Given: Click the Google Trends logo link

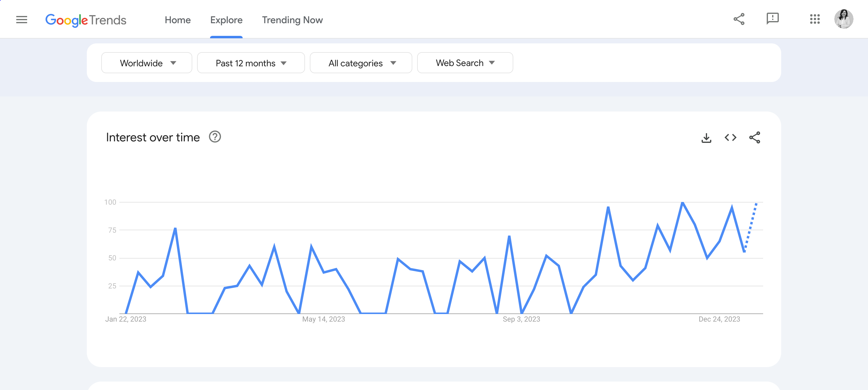Looking at the screenshot, I should point(85,19).
